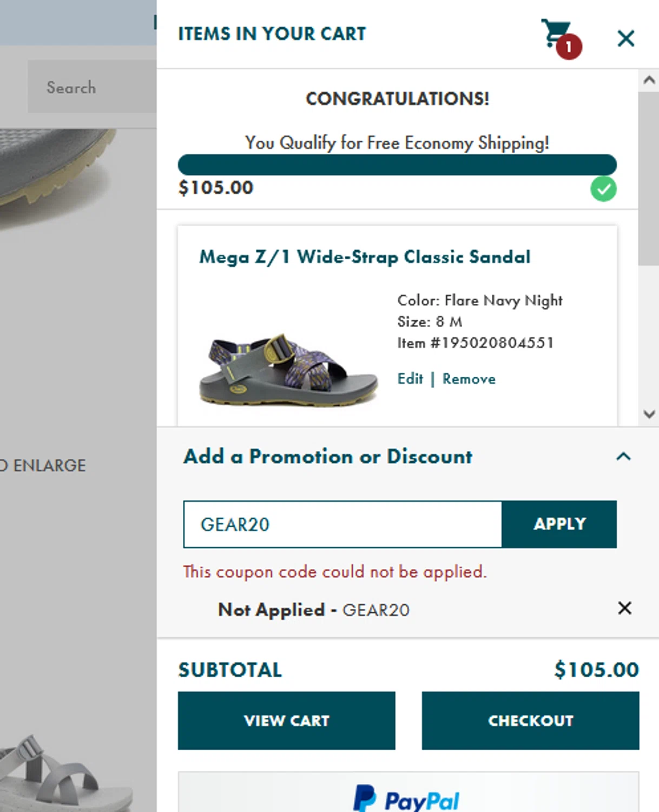Close the cart panel with X icon
The image size is (659, 812).
tap(625, 38)
